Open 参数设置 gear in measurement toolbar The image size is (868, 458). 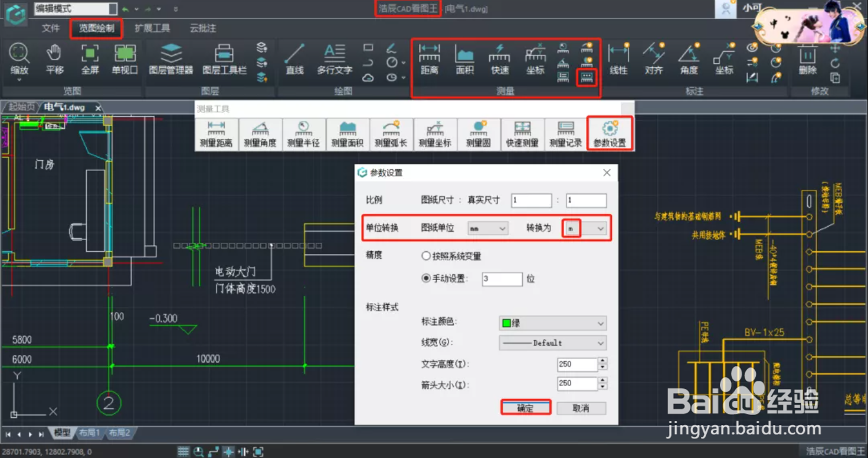pos(610,134)
